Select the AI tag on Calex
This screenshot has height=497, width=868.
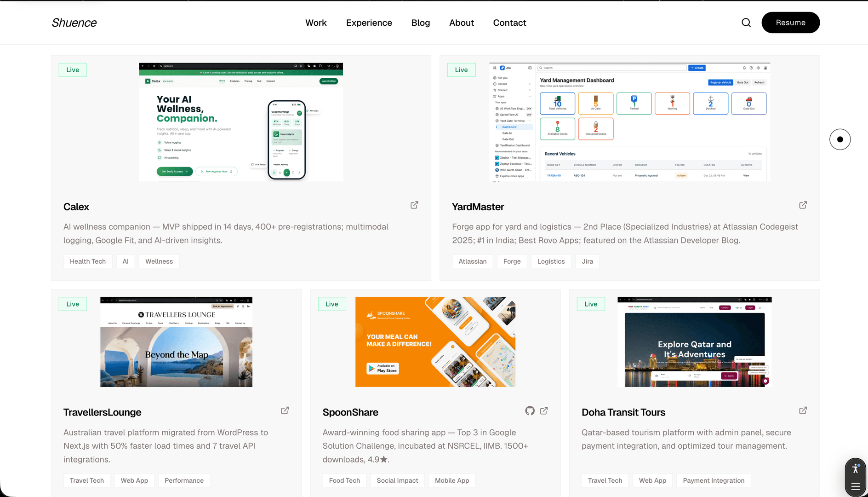[x=126, y=261]
